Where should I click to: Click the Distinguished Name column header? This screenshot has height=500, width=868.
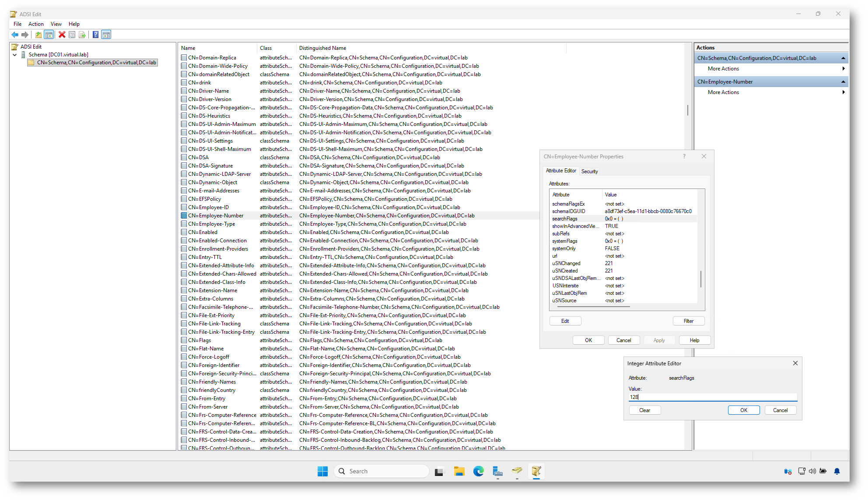tap(431, 48)
